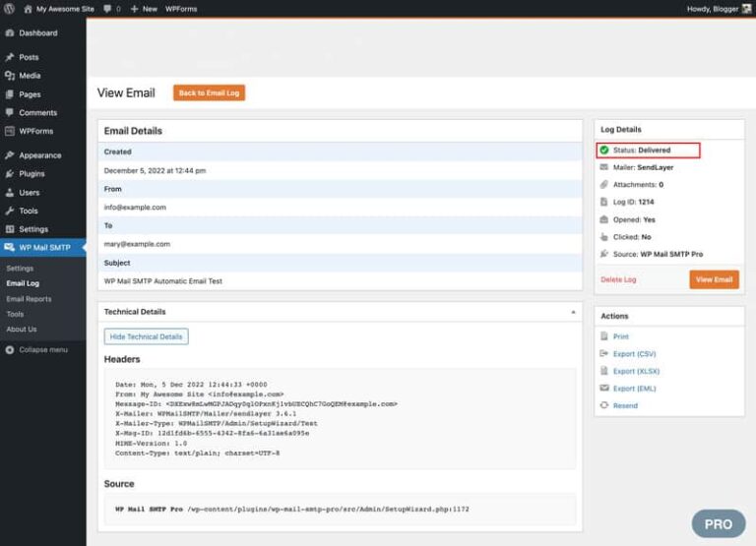
Task: Collapse the Technical Details panel arrow
Action: (x=573, y=311)
